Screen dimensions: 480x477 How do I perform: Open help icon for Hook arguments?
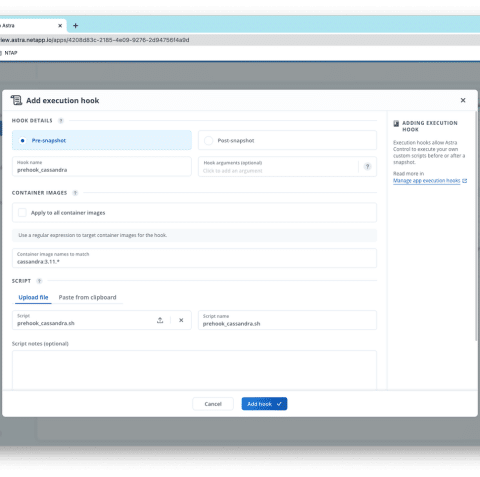(x=367, y=166)
